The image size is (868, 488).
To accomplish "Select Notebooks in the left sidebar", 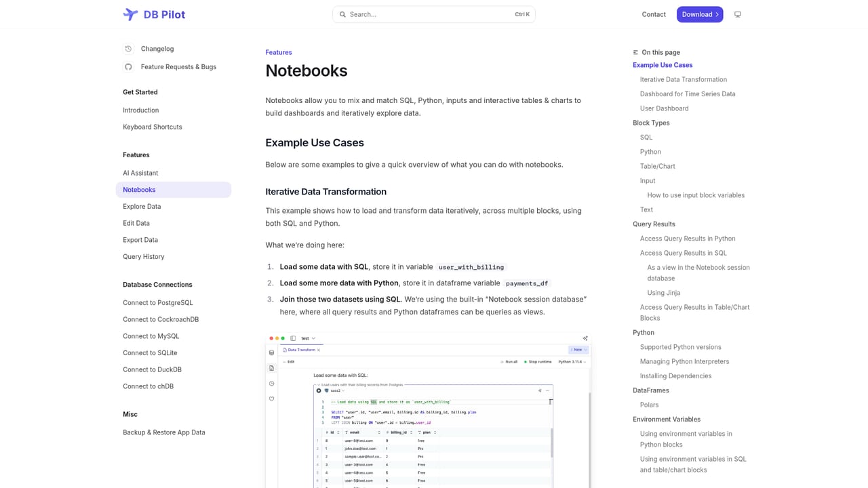I will pyautogui.click(x=174, y=190).
